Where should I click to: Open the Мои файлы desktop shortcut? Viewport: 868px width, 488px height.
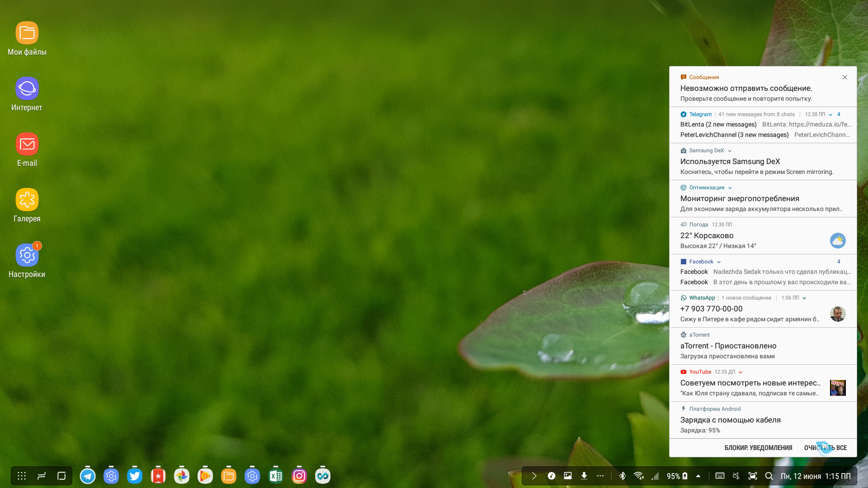(27, 39)
